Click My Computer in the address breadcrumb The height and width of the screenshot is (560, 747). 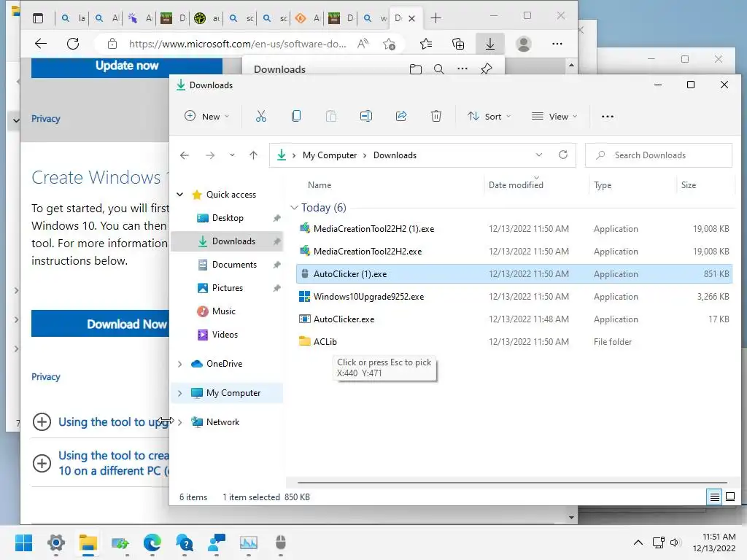tap(329, 155)
